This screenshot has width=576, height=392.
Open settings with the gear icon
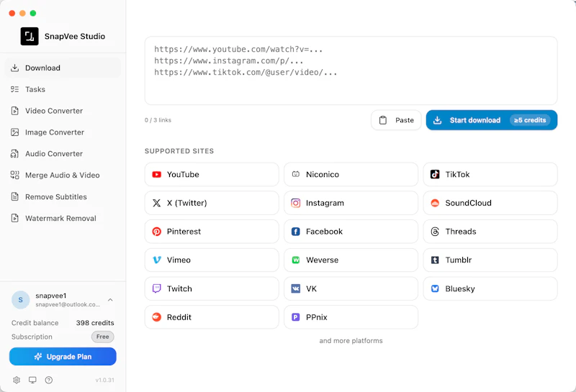click(x=17, y=380)
